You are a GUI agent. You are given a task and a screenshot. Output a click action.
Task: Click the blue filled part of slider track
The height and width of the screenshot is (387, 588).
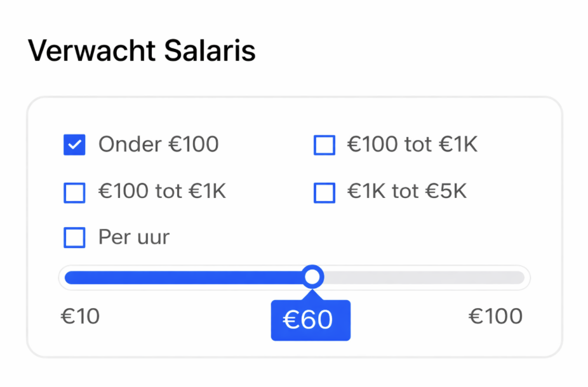(184, 277)
